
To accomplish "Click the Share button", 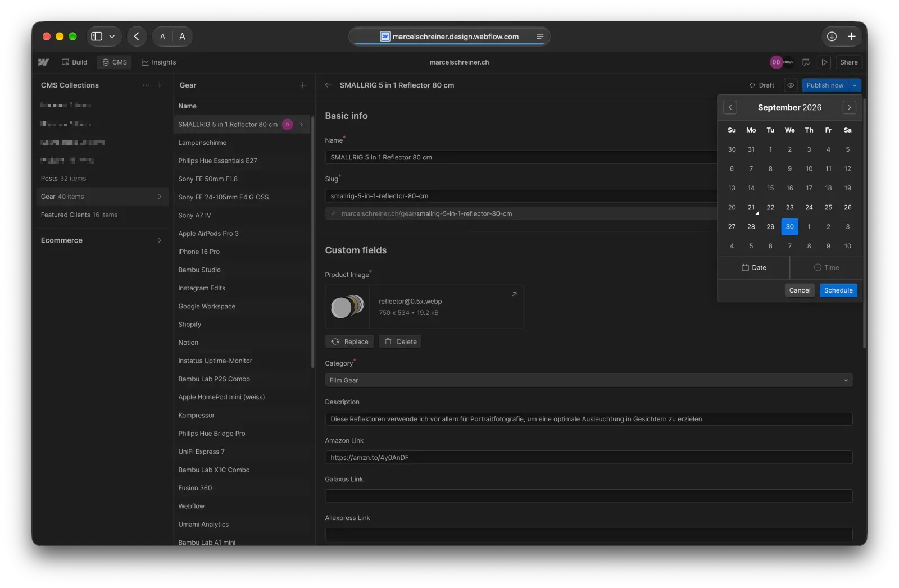I will click(x=848, y=62).
